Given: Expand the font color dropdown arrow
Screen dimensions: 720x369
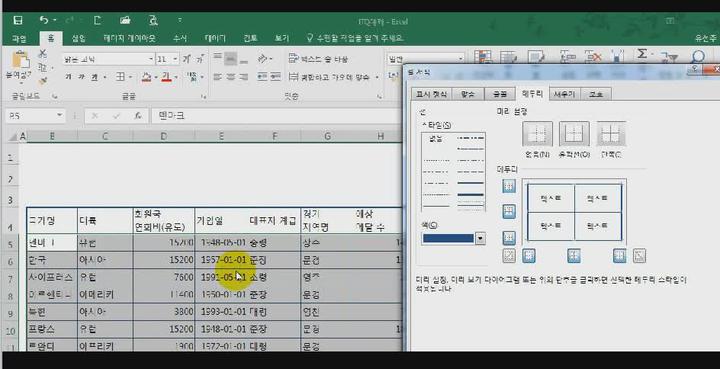Looking at the screenshot, I should click(x=176, y=77).
